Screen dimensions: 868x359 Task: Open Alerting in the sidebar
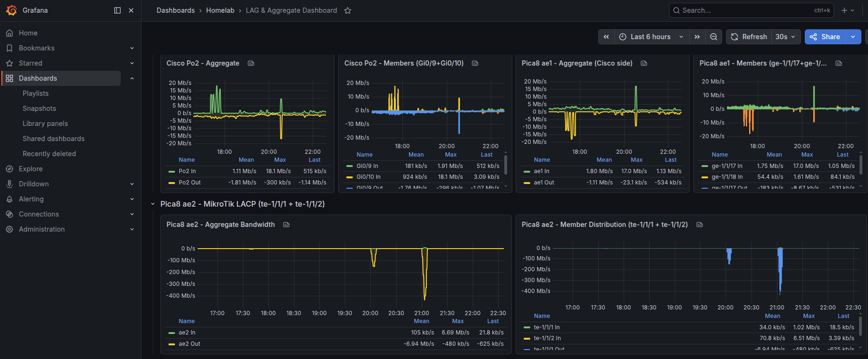tap(31, 199)
